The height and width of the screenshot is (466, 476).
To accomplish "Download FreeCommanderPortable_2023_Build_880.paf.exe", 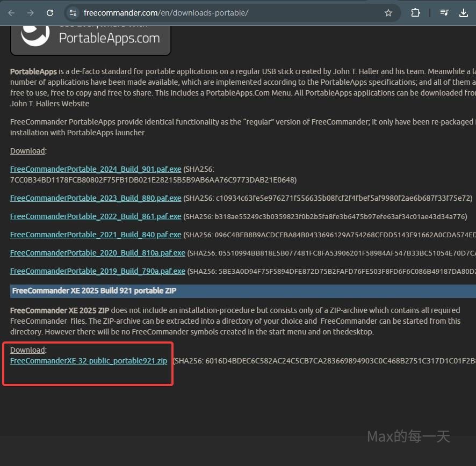I will [x=96, y=198].
